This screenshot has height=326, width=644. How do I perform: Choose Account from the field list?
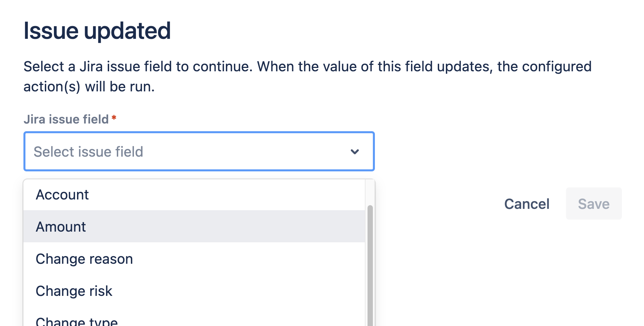(193, 195)
